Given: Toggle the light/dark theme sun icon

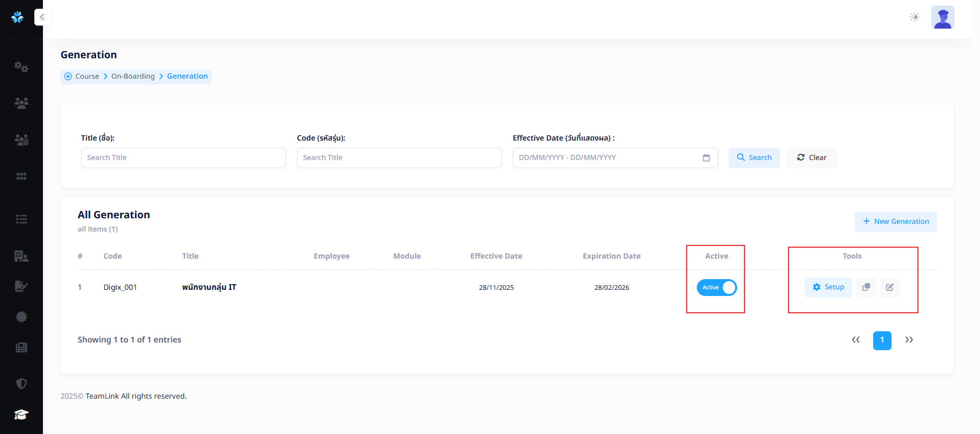Looking at the screenshot, I should pos(914,17).
